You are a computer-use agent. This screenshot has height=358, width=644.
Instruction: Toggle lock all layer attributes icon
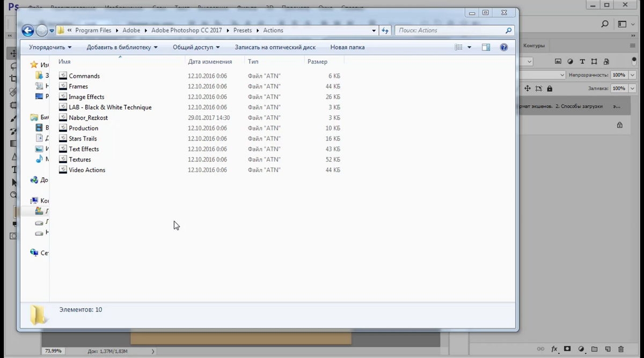pos(550,88)
